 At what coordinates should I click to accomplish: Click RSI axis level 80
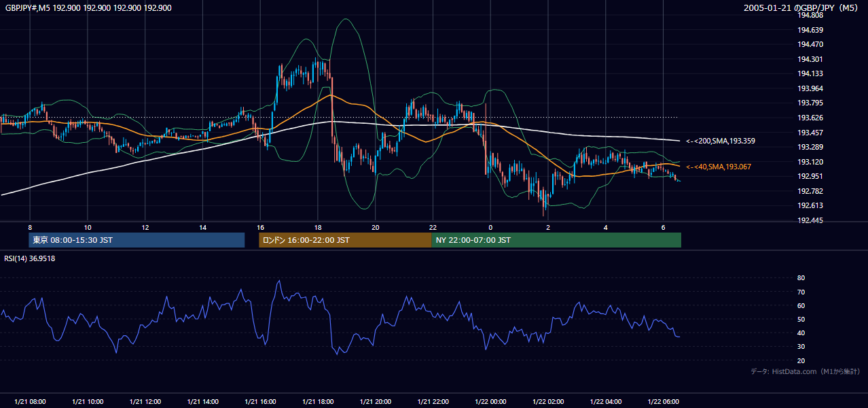(x=801, y=278)
